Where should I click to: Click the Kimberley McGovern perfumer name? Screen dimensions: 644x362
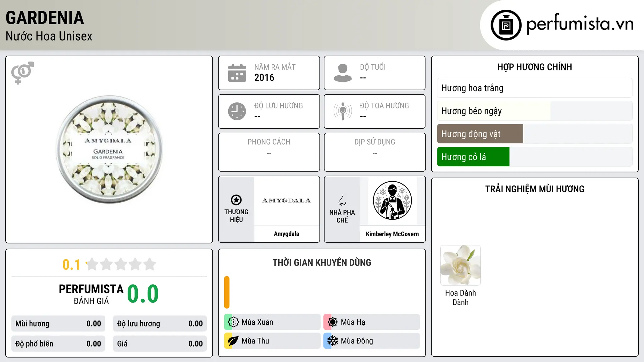[x=392, y=234]
